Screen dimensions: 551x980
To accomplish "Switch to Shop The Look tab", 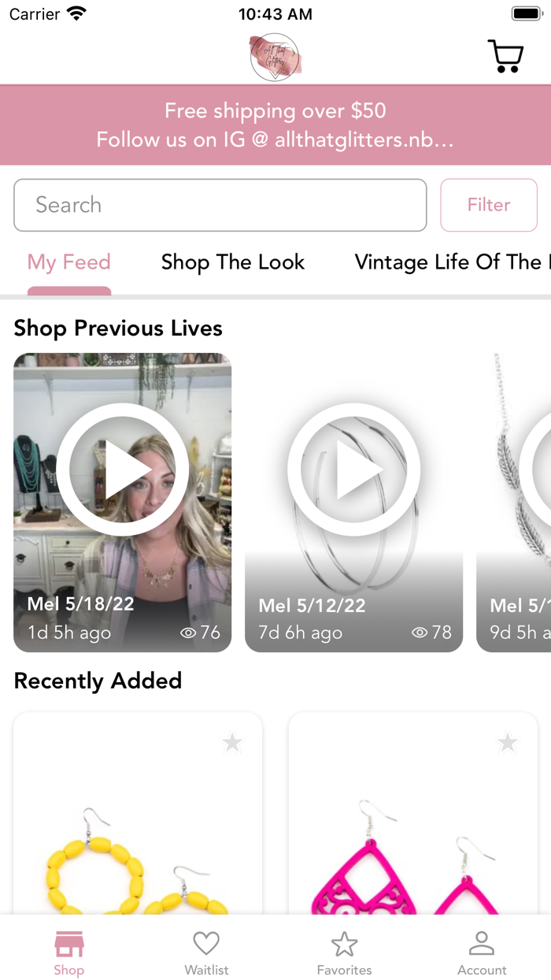I will point(233,262).
